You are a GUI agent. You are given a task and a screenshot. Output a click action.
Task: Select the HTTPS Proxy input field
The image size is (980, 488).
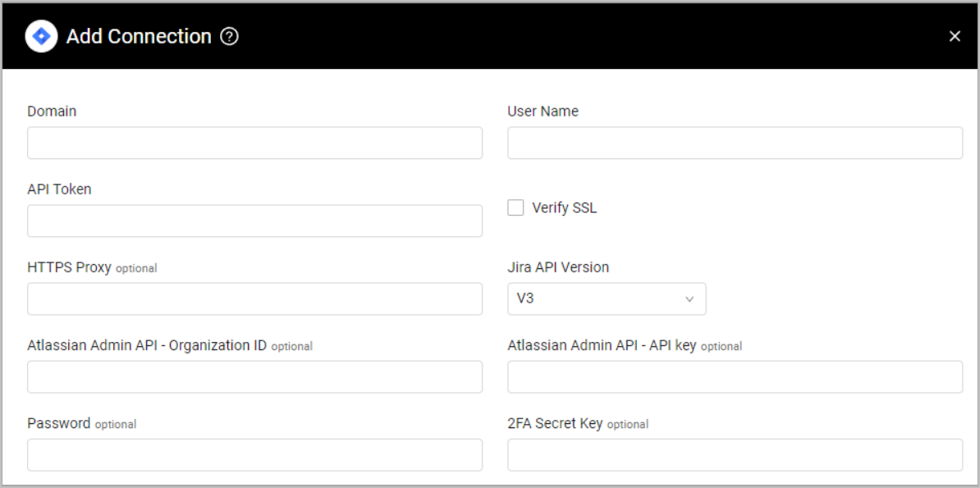tap(255, 299)
